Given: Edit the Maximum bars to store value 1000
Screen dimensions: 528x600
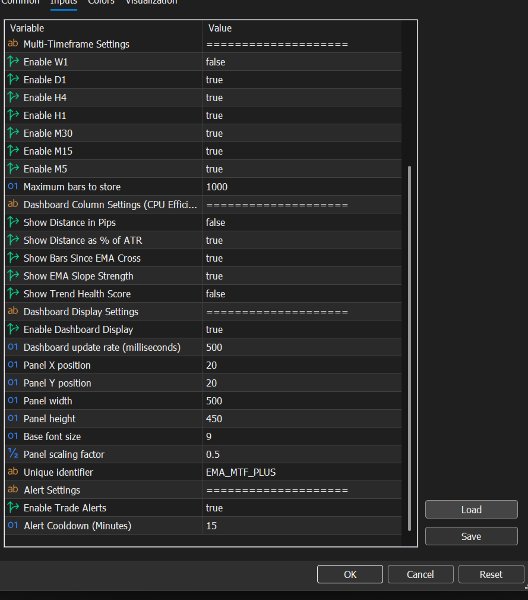Looking at the screenshot, I should pos(217,187).
